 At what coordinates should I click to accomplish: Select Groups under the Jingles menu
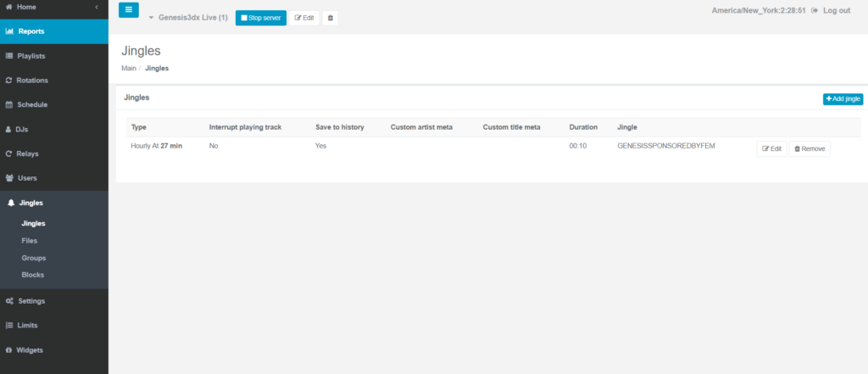(34, 258)
